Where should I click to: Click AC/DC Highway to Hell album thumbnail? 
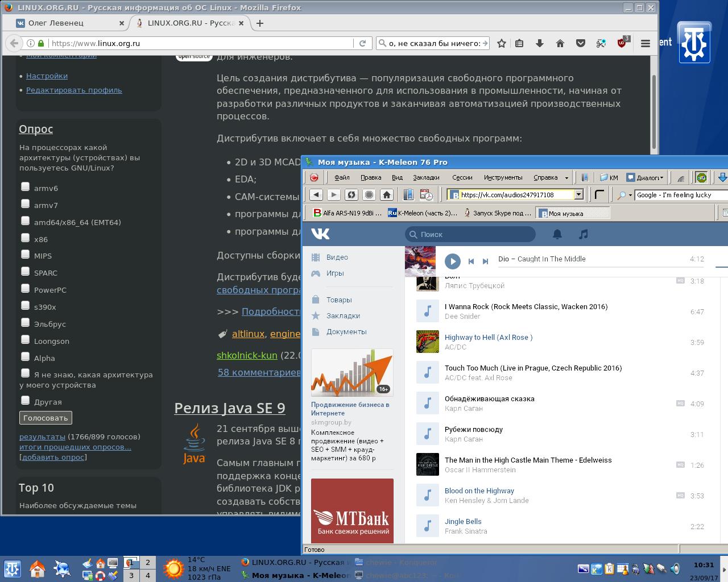point(428,342)
